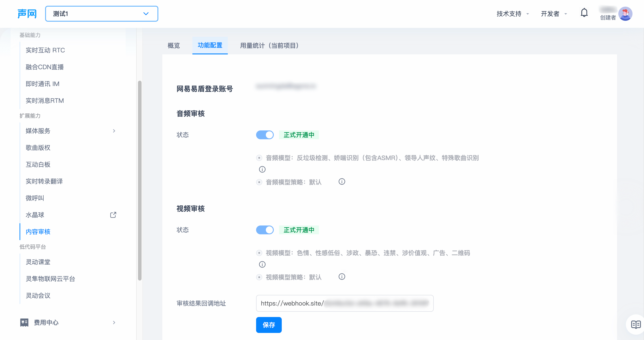Click the 创建者 role label

pyautogui.click(x=608, y=17)
